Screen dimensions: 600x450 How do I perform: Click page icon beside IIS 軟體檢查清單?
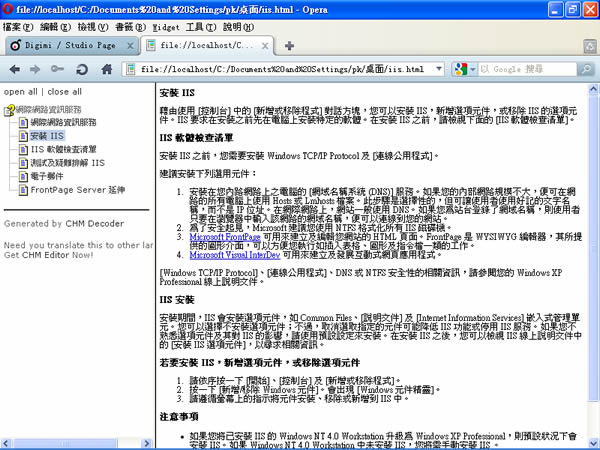click(23, 149)
